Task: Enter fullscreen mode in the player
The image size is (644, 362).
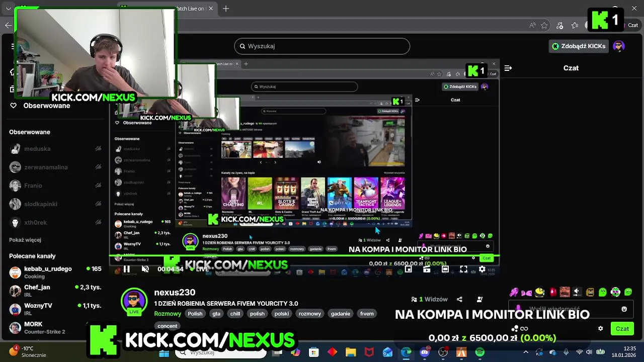Action: tap(463, 269)
